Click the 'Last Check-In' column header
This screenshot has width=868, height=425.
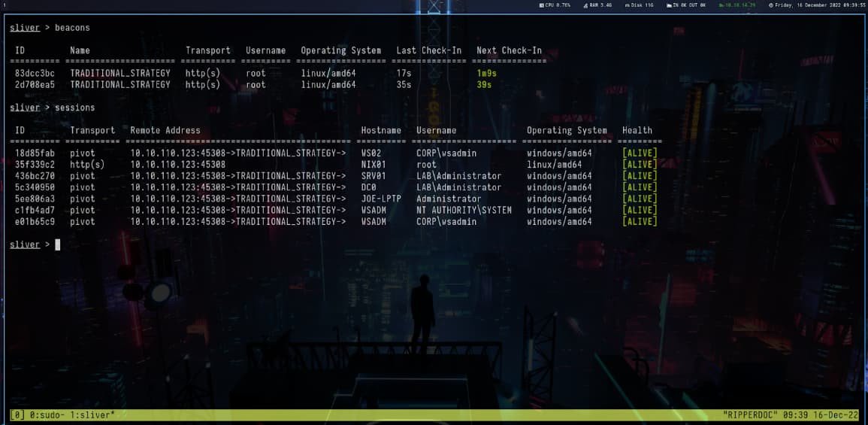(428, 50)
